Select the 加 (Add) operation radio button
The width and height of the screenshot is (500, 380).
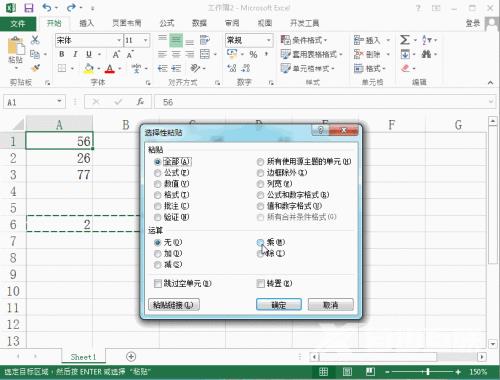(158, 254)
